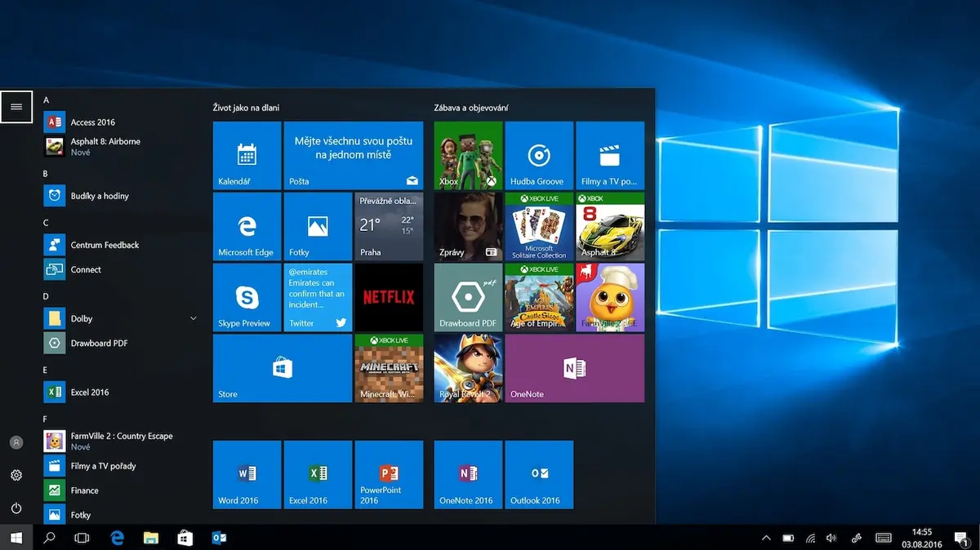Viewport: 980px width, 550px height.
Task: Show hidden system tray icons
Action: (x=766, y=538)
